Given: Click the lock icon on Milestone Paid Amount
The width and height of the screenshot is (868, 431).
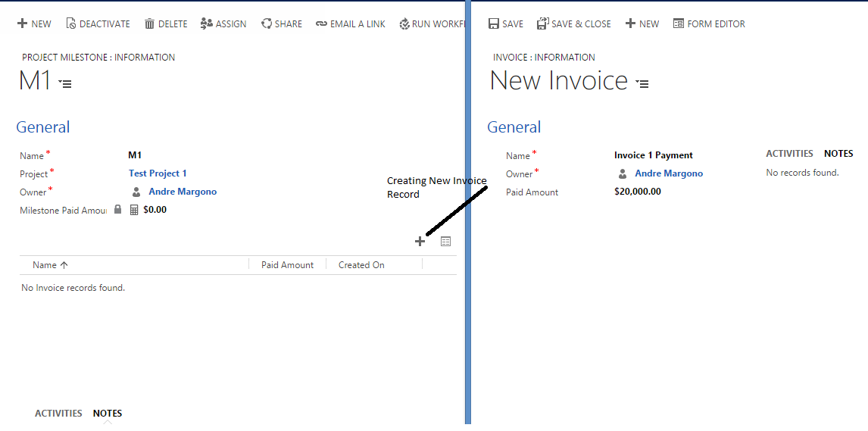Looking at the screenshot, I should pos(117,210).
